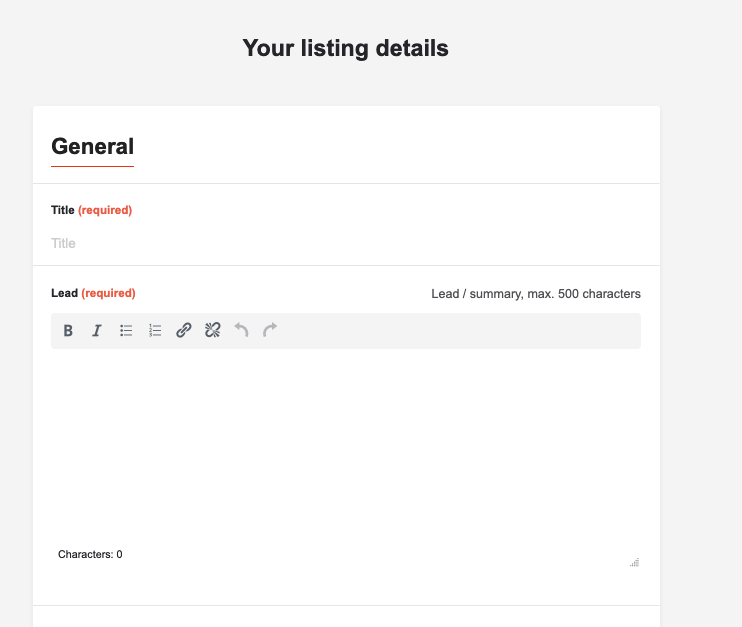Click empty space in the formatting toolbar
Screen dimensions: 742x627
tap(460, 331)
